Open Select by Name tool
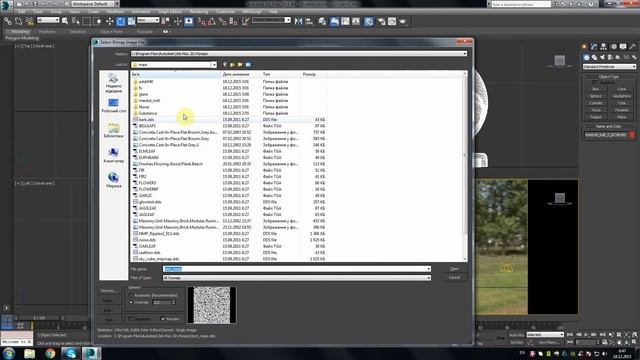640x360 pixels. point(76,21)
